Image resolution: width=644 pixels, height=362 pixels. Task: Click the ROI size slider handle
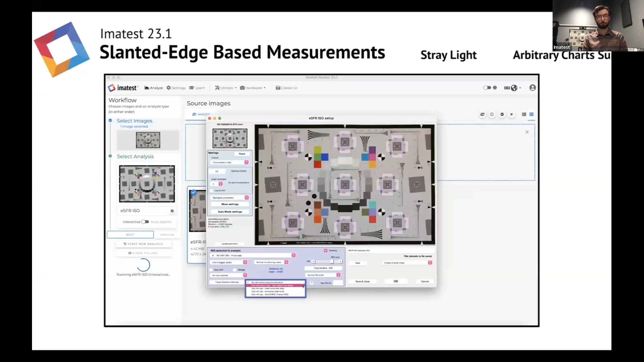pos(332,262)
